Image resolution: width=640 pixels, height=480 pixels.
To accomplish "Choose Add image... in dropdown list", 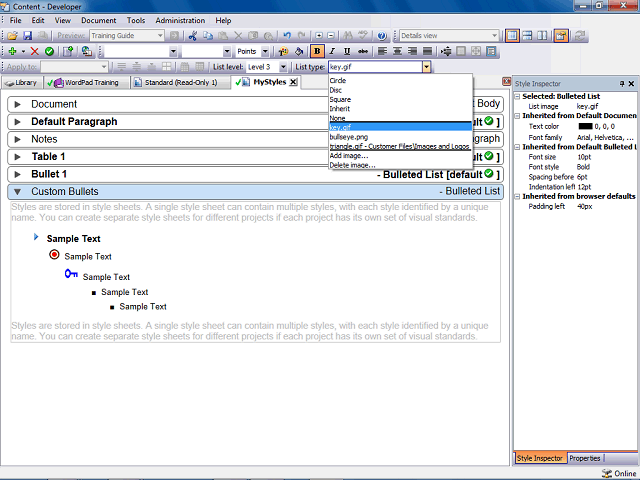I will click(x=400, y=156).
